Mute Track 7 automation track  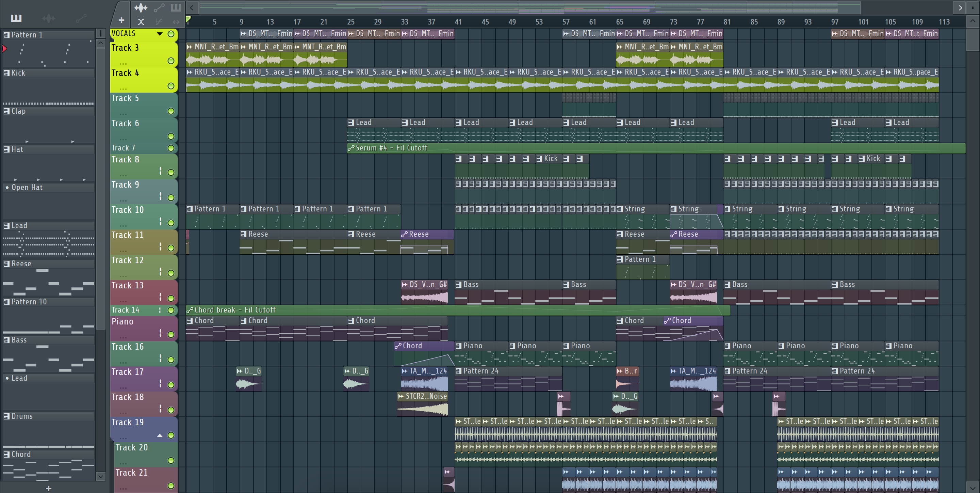[171, 148]
